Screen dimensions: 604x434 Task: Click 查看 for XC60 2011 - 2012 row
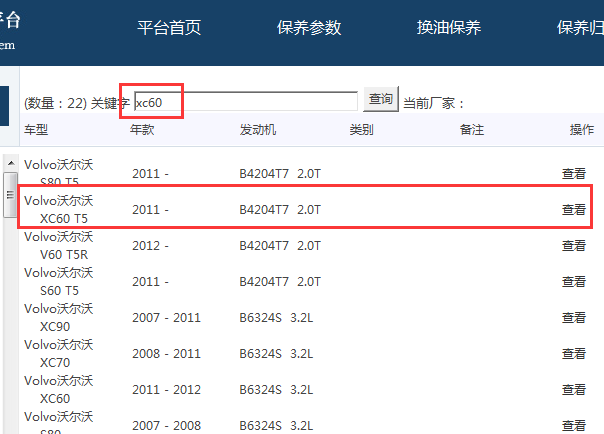[x=574, y=390]
